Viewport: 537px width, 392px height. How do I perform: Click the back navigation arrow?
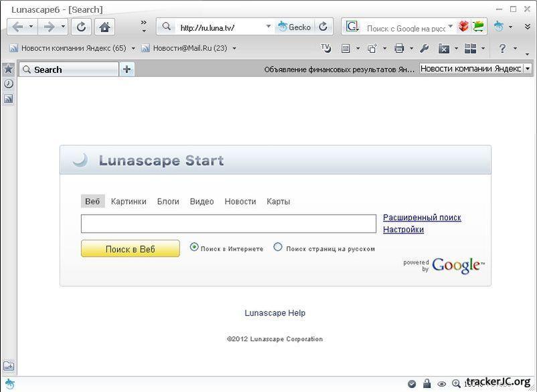[x=17, y=27]
